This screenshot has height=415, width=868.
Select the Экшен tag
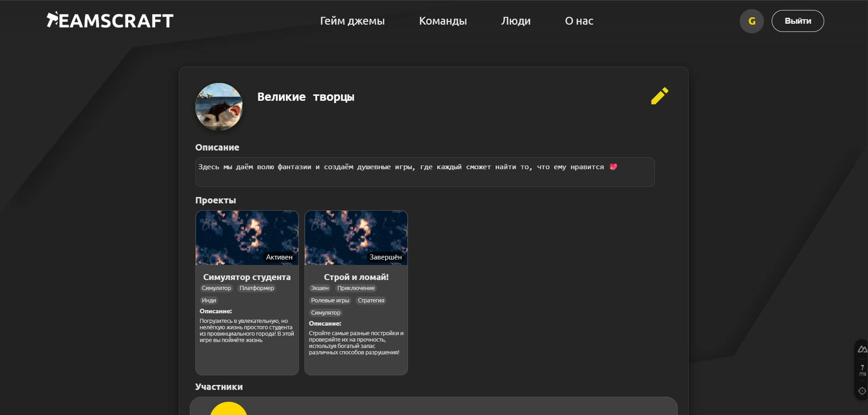320,288
